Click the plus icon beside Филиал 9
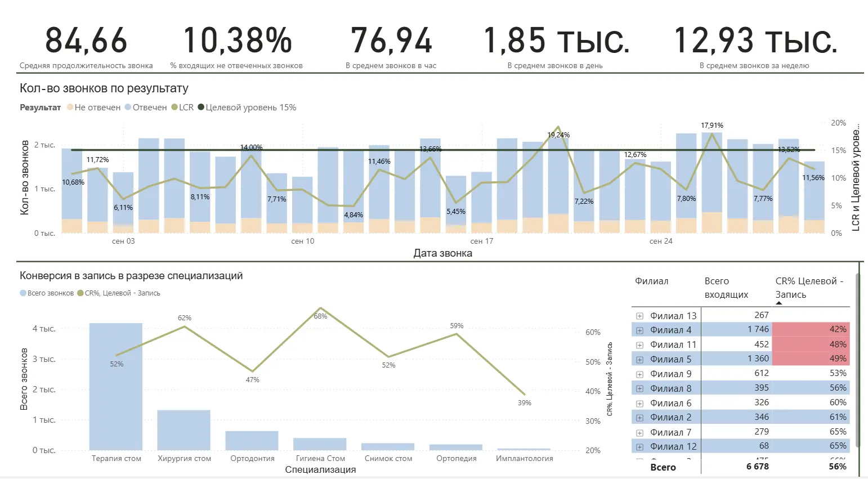The width and height of the screenshot is (868, 479). (639, 374)
